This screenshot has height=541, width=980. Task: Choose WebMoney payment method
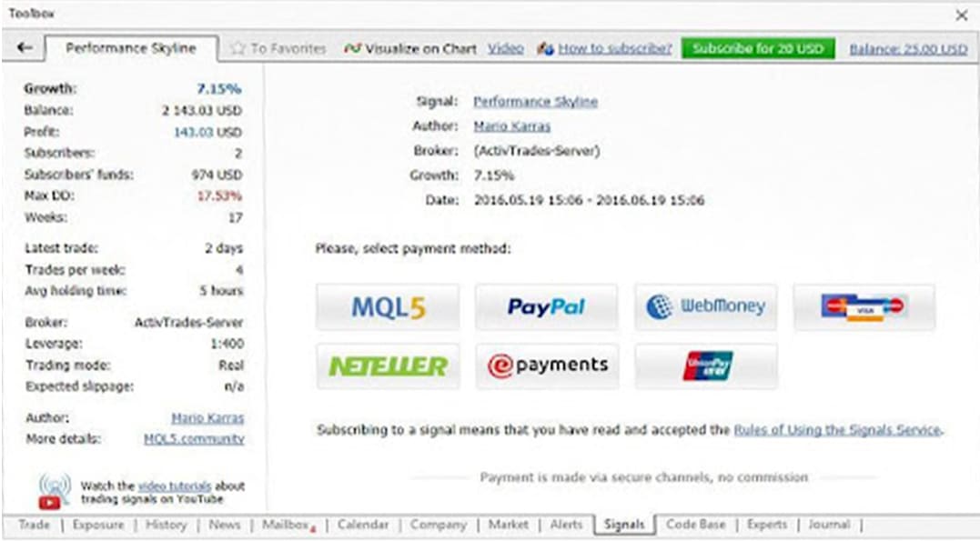705,306
